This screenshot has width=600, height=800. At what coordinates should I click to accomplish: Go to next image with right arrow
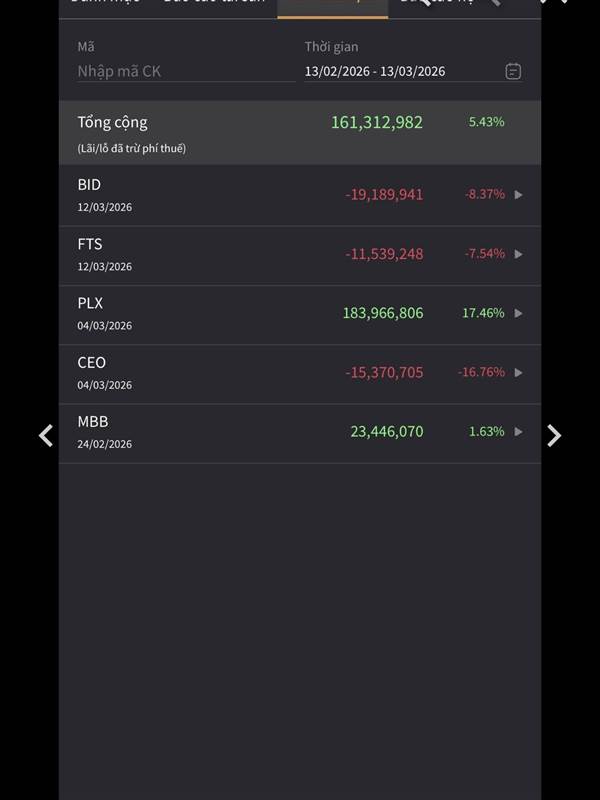click(554, 435)
